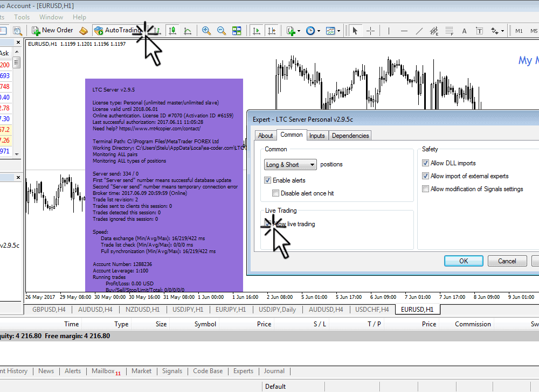Switch to the About tab in Expert dialog
Image resolution: width=539 pixels, height=392 pixels.
pos(265,136)
